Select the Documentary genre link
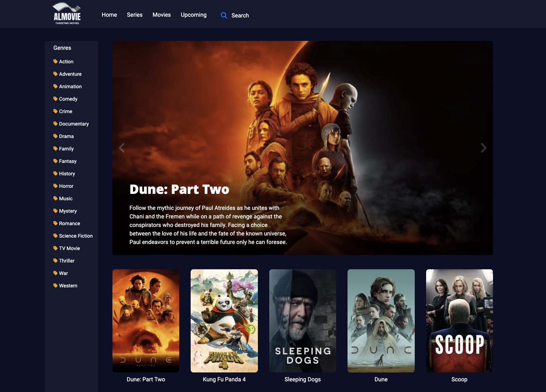The image size is (546, 392). tap(74, 124)
